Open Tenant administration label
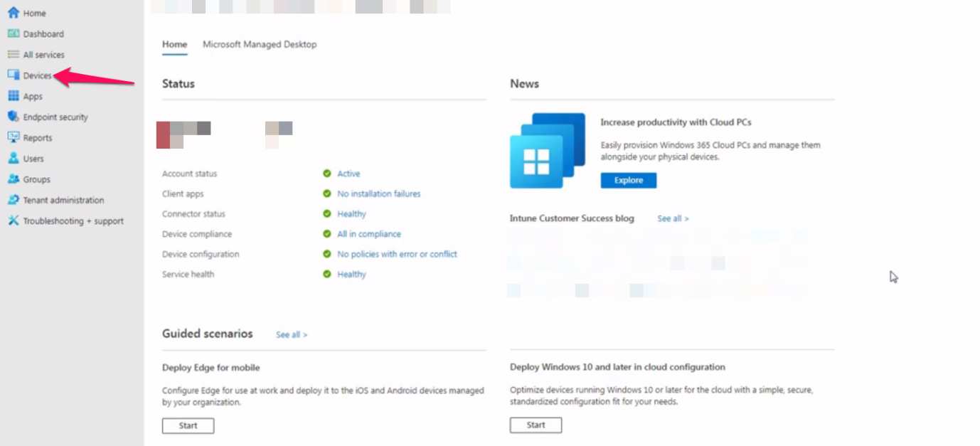The image size is (980, 446). coord(63,201)
